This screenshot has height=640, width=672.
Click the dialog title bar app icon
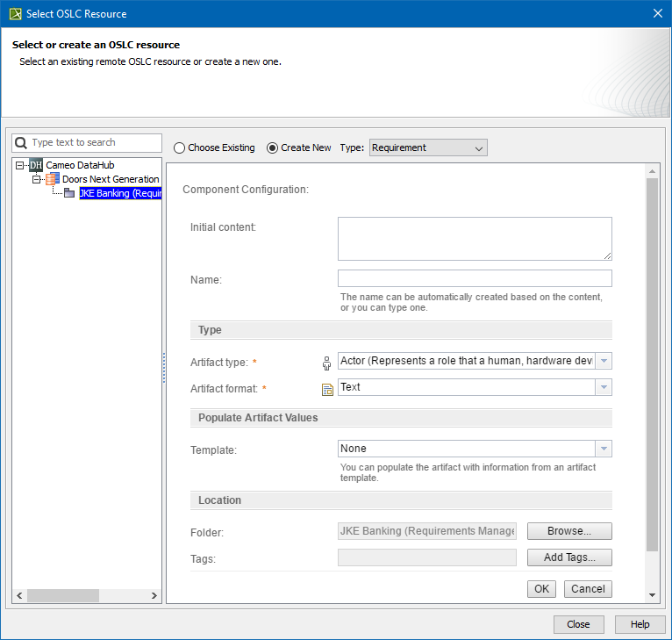pos(16,14)
